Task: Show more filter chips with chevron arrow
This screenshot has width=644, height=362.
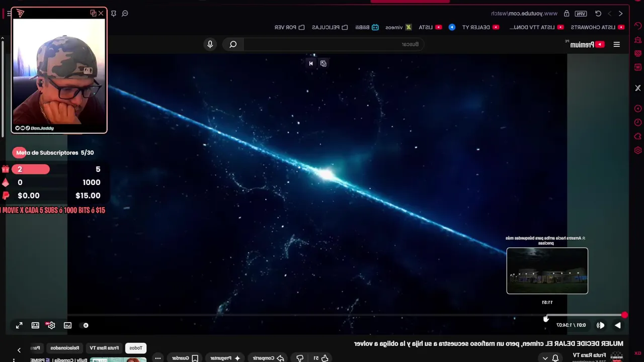Action: coord(19,350)
